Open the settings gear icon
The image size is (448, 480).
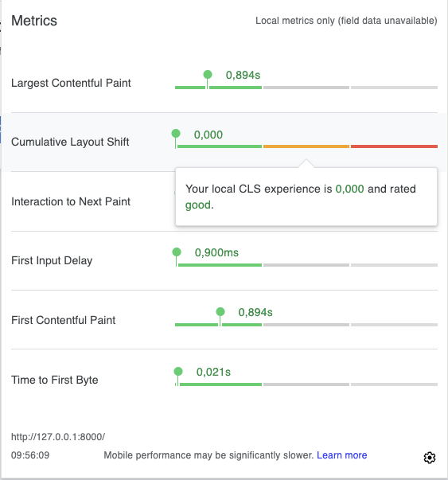pos(430,458)
